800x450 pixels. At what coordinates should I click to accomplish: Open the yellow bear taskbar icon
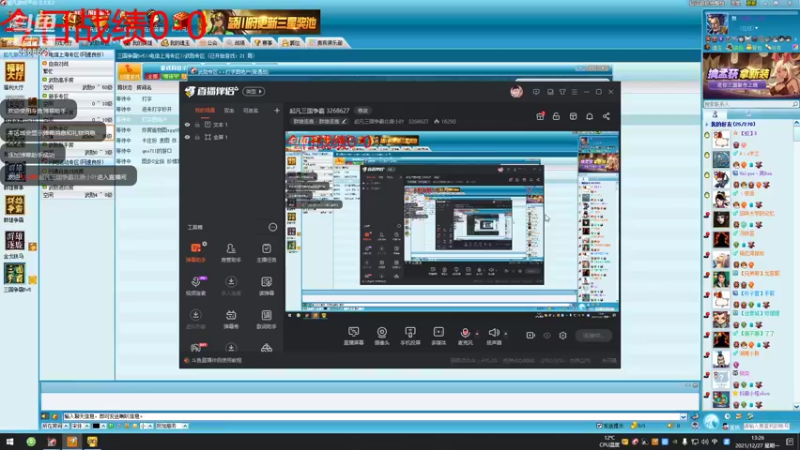click(x=92, y=441)
